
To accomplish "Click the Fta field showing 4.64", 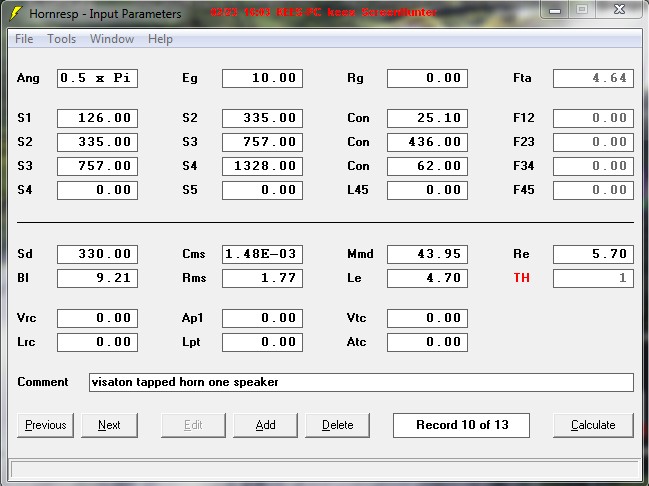I will tap(593, 78).
